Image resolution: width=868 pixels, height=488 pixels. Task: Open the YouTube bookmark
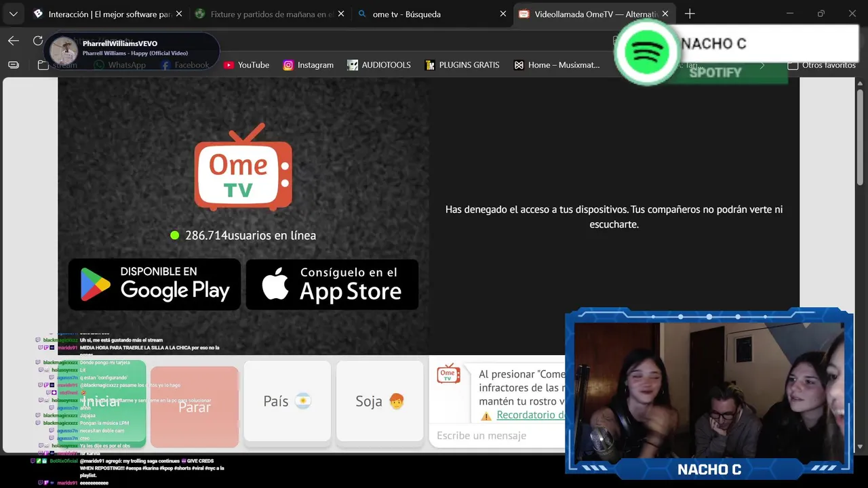coord(247,65)
